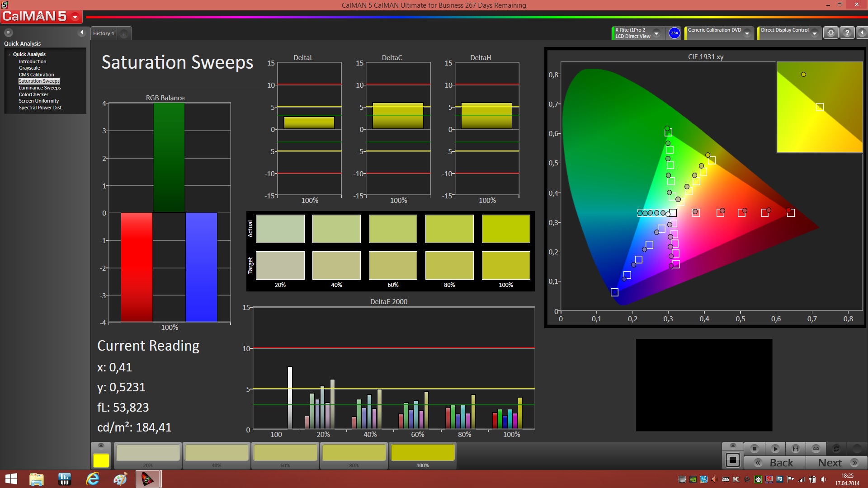Open settings with the gear icon

(x=830, y=33)
